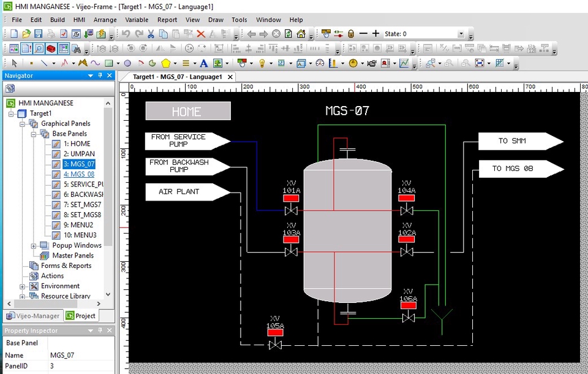Insert an image with picture icon
Screen dimensions: 588x374
coord(217,63)
